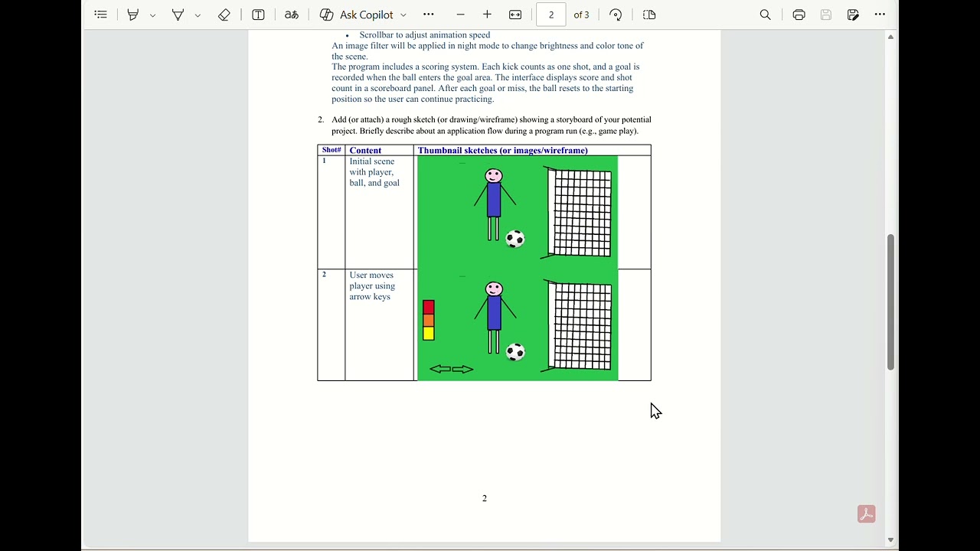Click the orange power bar segment

point(429,321)
